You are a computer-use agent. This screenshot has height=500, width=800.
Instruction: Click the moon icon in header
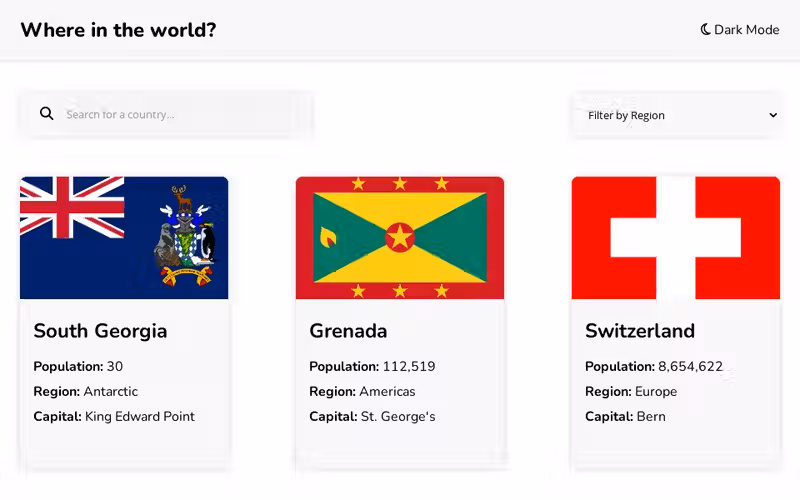pyautogui.click(x=705, y=30)
